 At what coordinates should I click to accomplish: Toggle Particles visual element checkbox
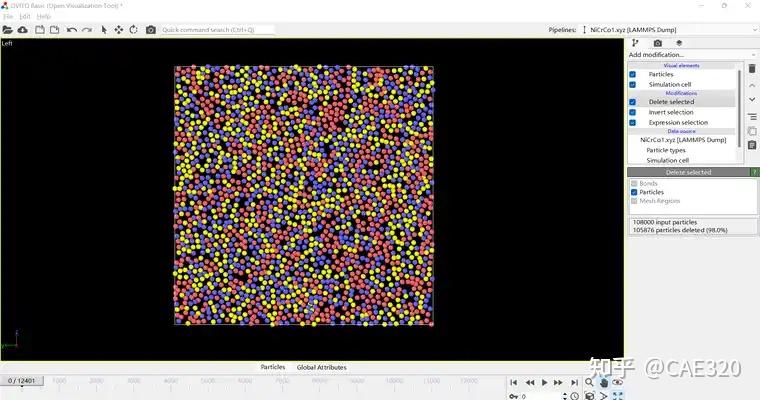(x=633, y=74)
